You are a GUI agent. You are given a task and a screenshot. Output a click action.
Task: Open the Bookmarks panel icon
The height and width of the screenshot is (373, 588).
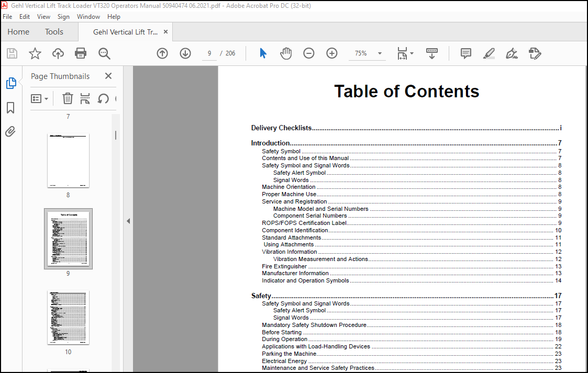[x=10, y=108]
